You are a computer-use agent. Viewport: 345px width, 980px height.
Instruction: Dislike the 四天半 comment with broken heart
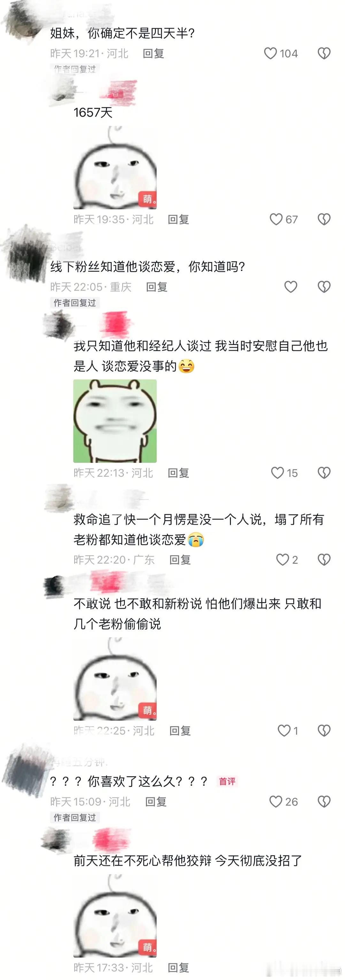324,53
